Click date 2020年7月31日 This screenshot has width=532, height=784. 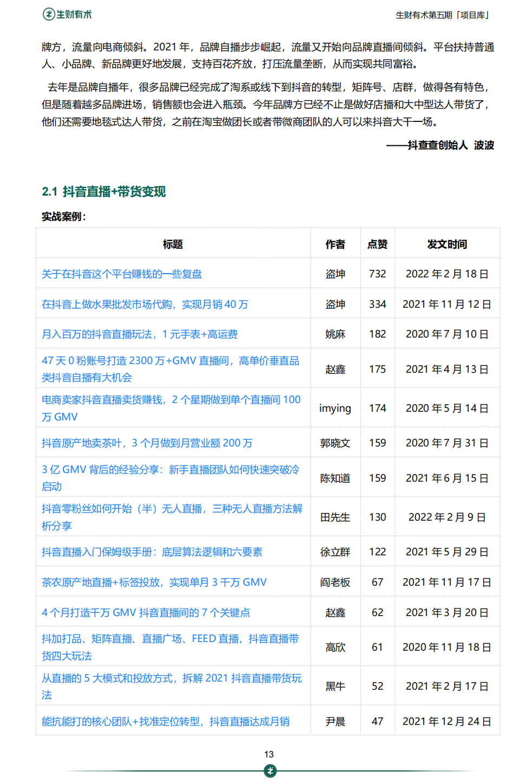click(x=447, y=443)
